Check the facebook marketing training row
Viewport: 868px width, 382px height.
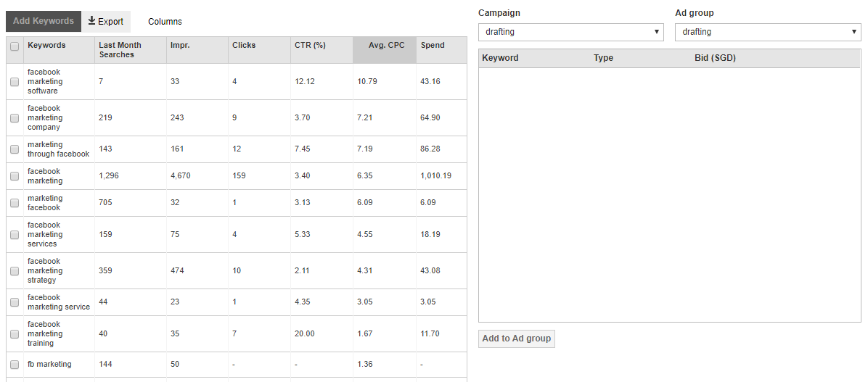tap(15, 334)
